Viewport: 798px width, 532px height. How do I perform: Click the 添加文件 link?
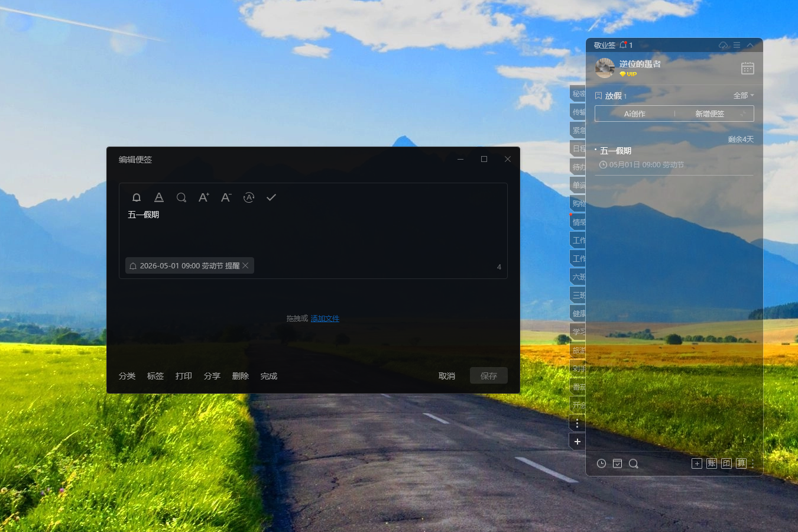point(325,319)
